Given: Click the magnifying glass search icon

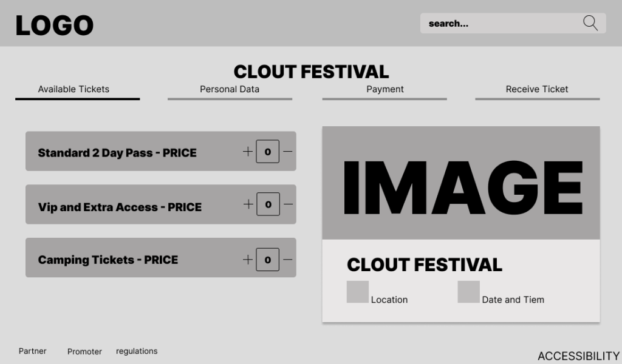Looking at the screenshot, I should click(590, 23).
